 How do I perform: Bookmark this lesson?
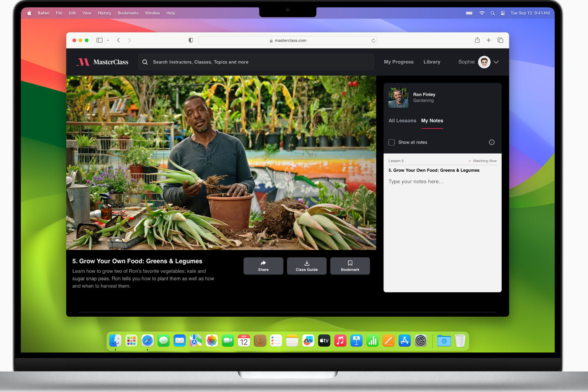click(x=350, y=266)
